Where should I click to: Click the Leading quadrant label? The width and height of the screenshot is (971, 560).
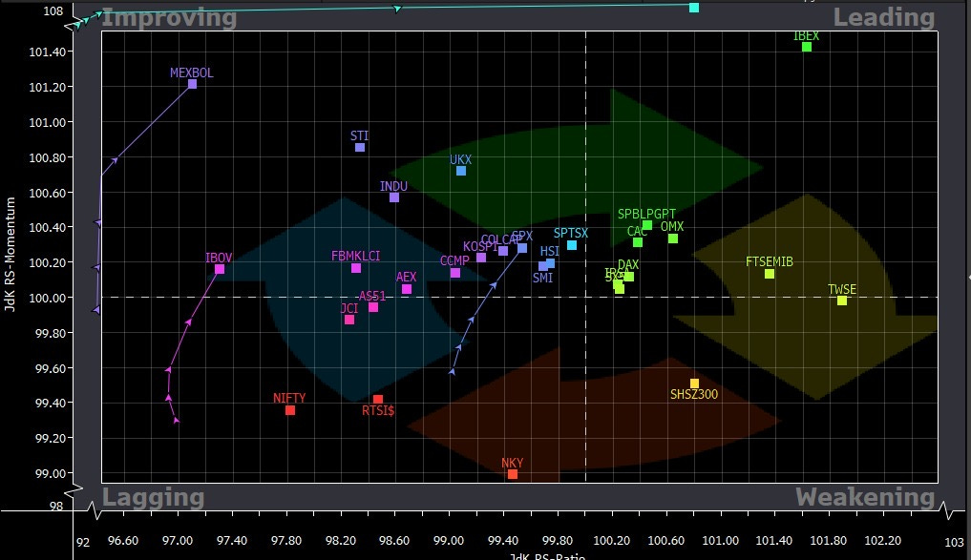(884, 17)
